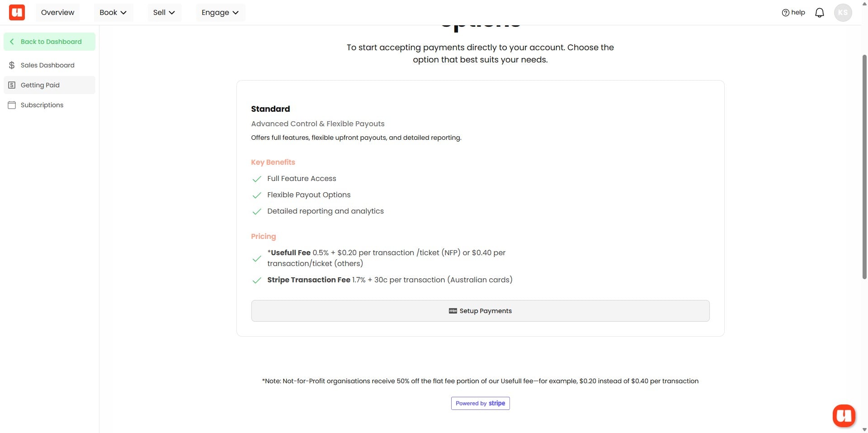
Task: Open the floating chat widget button
Action: pyautogui.click(x=844, y=415)
